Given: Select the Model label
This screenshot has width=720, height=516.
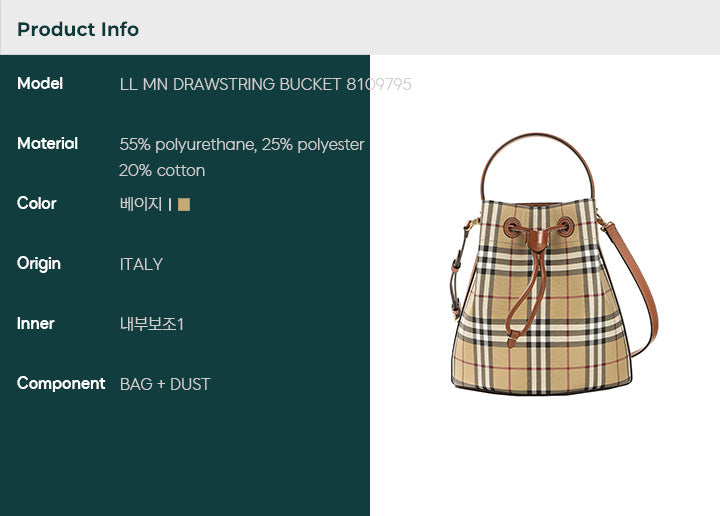Looking at the screenshot, I should [40, 84].
